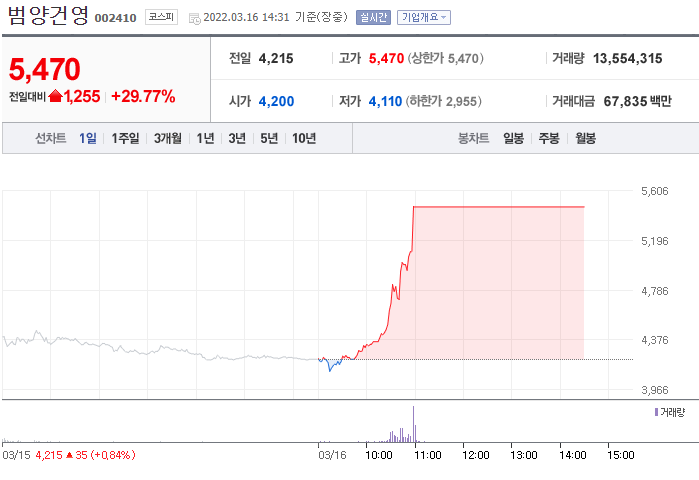699x480 pixels.
Task: Click the stock name 범양건영
Action: 48,16
